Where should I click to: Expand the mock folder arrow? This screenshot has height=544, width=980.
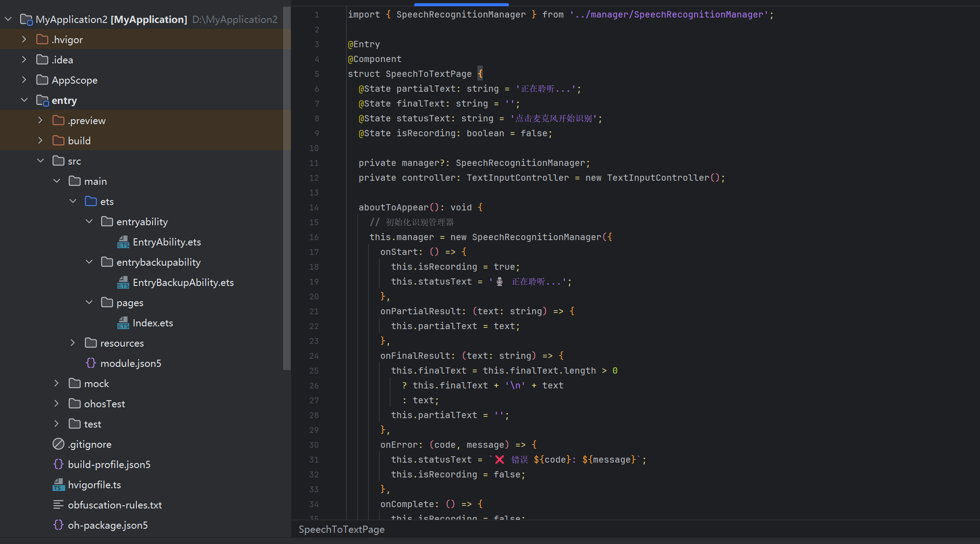pos(57,383)
